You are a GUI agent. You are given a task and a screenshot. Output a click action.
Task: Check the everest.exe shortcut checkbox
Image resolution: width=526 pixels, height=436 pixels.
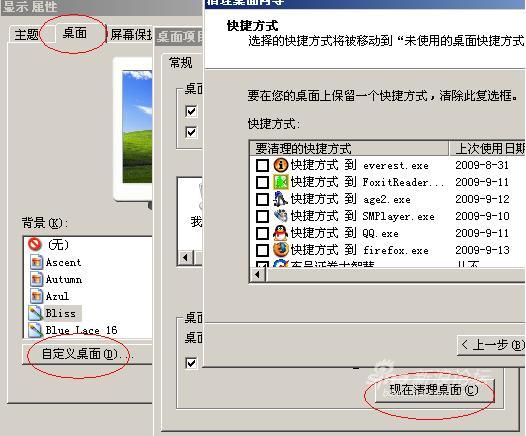[262, 165]
